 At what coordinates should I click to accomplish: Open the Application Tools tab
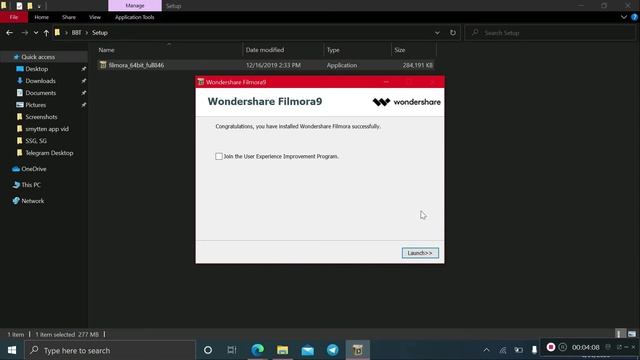[135, 17]
